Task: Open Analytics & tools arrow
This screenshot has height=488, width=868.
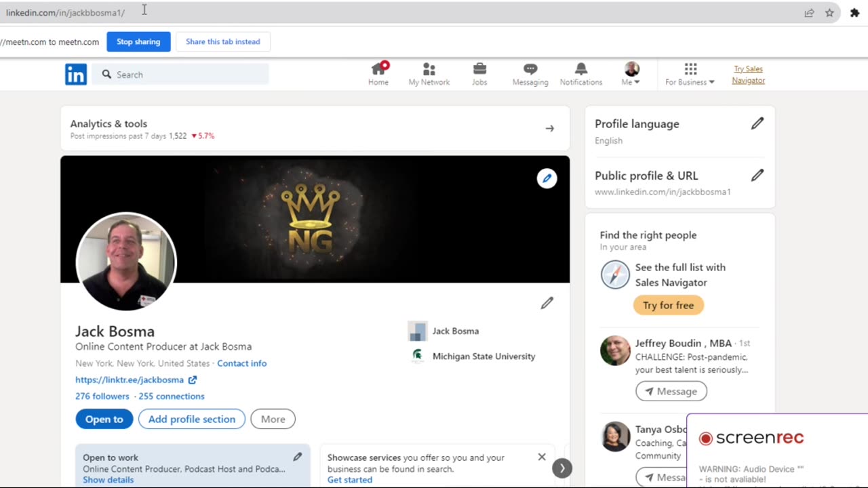Action: (550, 128)
